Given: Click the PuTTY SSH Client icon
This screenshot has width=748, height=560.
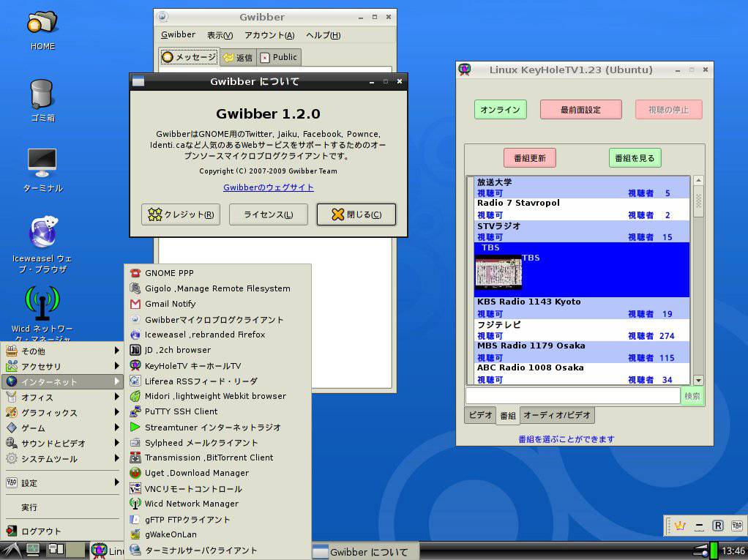Looking at the screenshot, I should tap(135, 411).
